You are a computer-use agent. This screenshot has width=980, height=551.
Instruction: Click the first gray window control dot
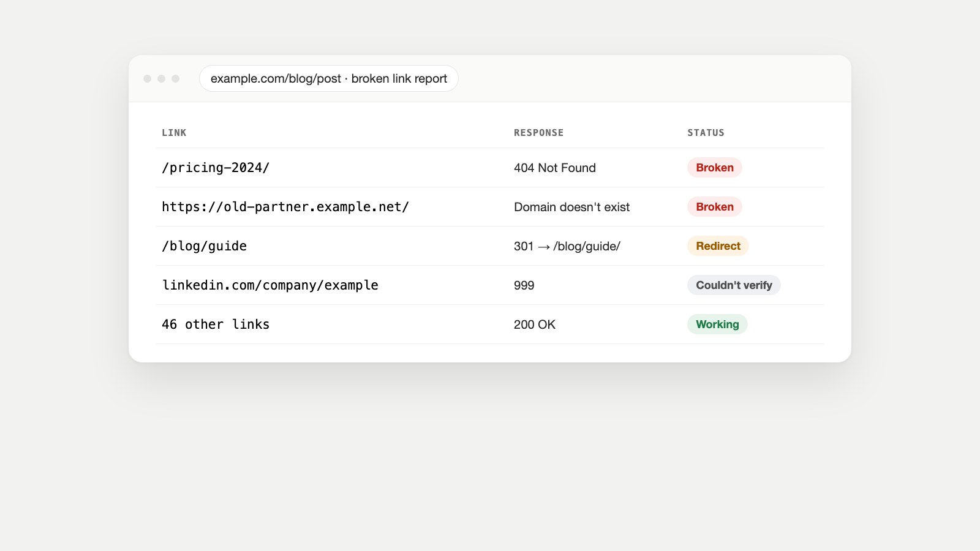tap(147, 78)
